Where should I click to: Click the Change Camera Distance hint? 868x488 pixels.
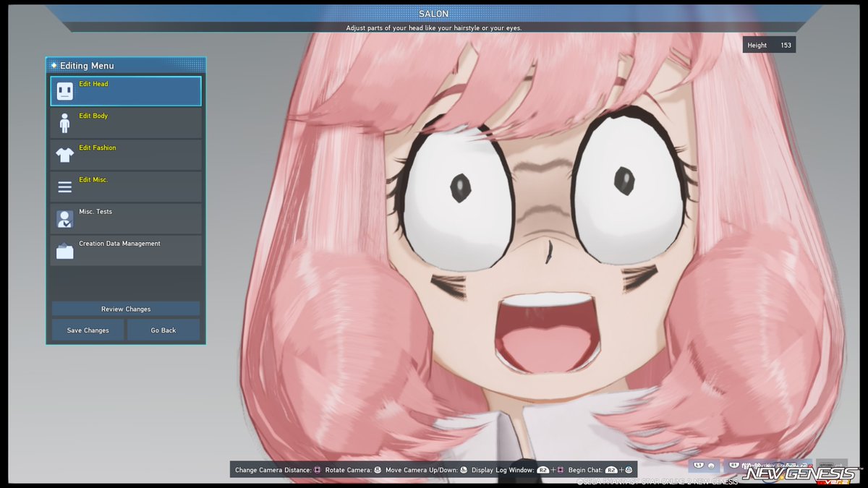[278, 470]
